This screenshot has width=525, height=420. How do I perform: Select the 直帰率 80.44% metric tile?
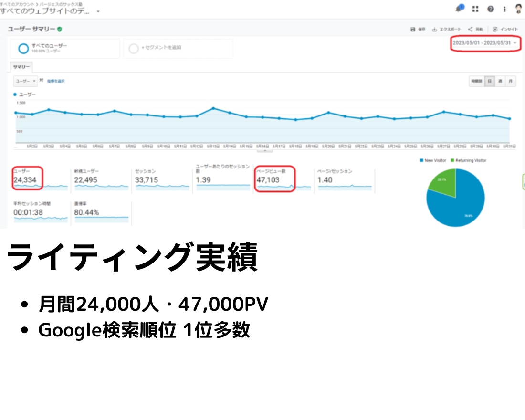pyautogui.click(x=101, y=212)
